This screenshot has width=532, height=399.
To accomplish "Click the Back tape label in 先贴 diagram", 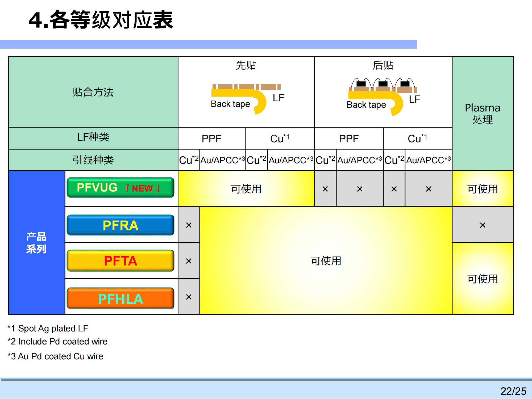I will pos(230,104).
